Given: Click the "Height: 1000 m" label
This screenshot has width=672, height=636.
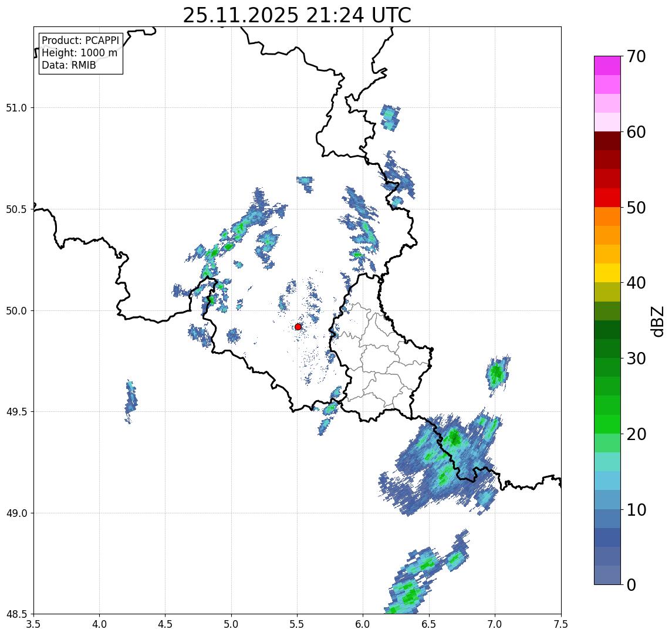Looking at the screenshot, I should point(79,53).
